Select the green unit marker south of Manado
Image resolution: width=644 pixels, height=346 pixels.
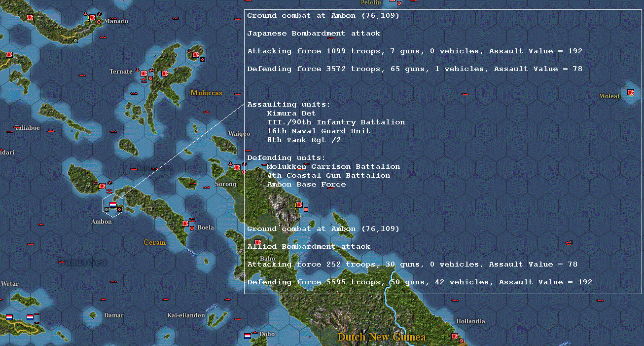(75, 40)
